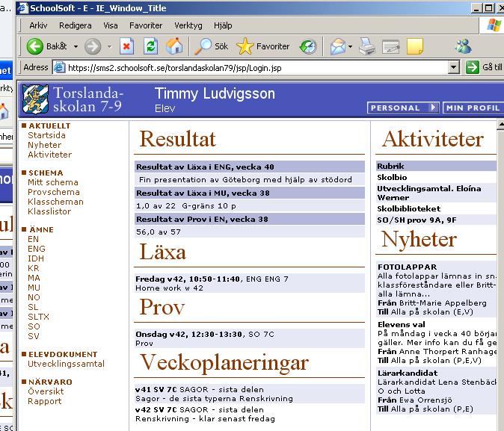Open the Messenger people icon
The width and height of the screenshot is (504, 431).
[x=463, y=46]
